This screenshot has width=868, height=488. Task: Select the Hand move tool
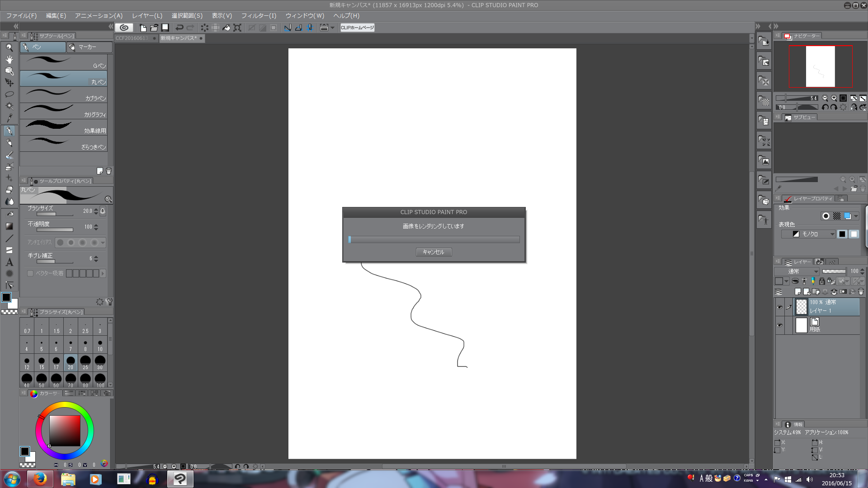click(9, 59)
